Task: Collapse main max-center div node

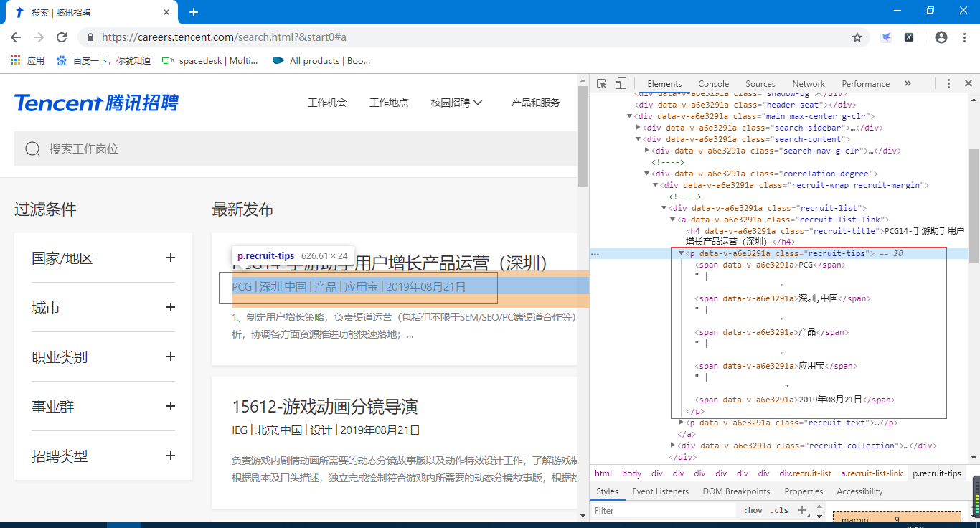Action: coord(630,116)
